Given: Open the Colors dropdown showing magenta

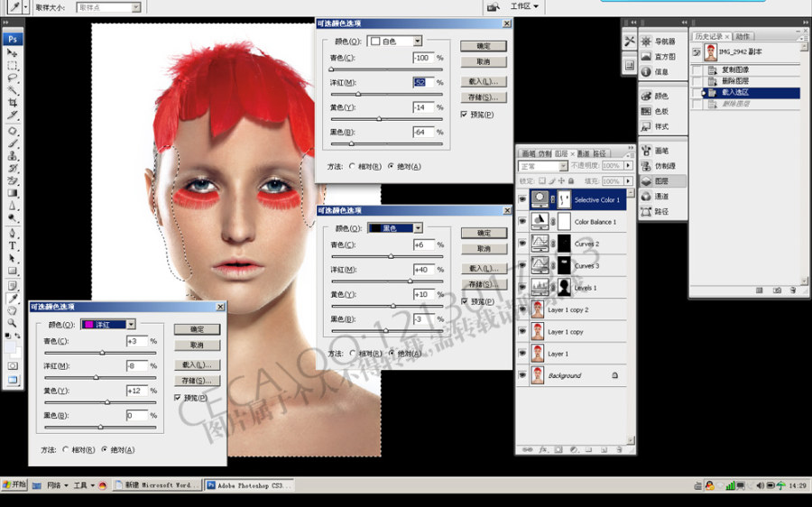Looking at the screenshot, I should pos(107,324).
